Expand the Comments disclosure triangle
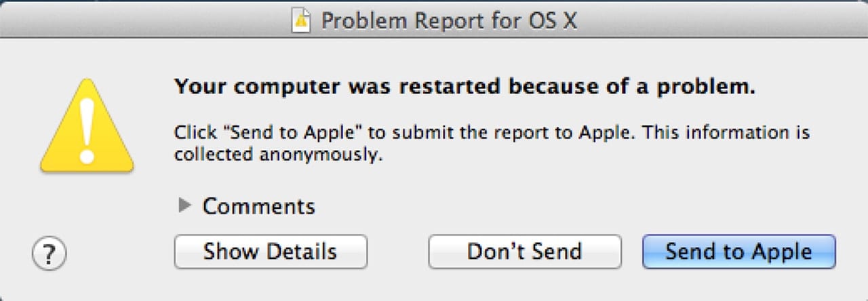 [x=184, y=205]
